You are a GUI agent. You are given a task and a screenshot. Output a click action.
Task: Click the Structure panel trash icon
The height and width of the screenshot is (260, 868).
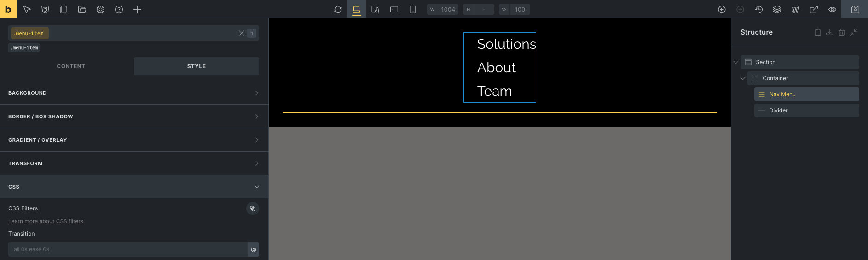coord(842,32)
